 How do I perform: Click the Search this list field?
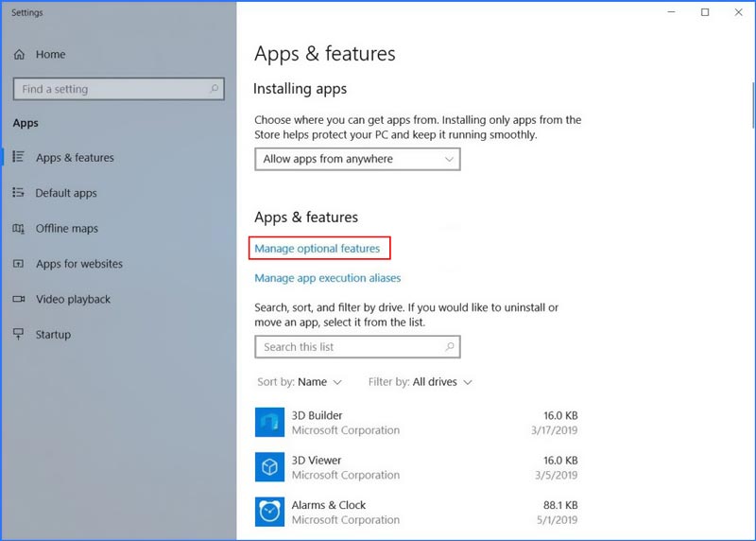(350, 347)
